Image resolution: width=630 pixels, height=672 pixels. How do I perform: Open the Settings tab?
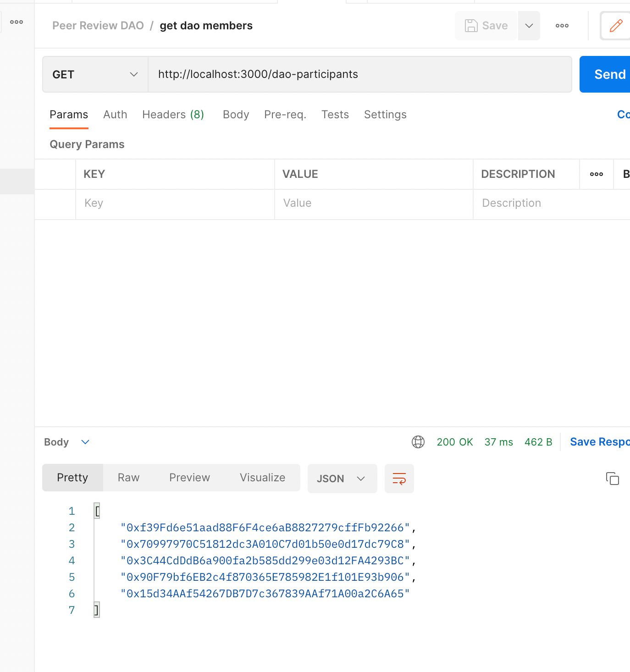click(x=385, y=115)
